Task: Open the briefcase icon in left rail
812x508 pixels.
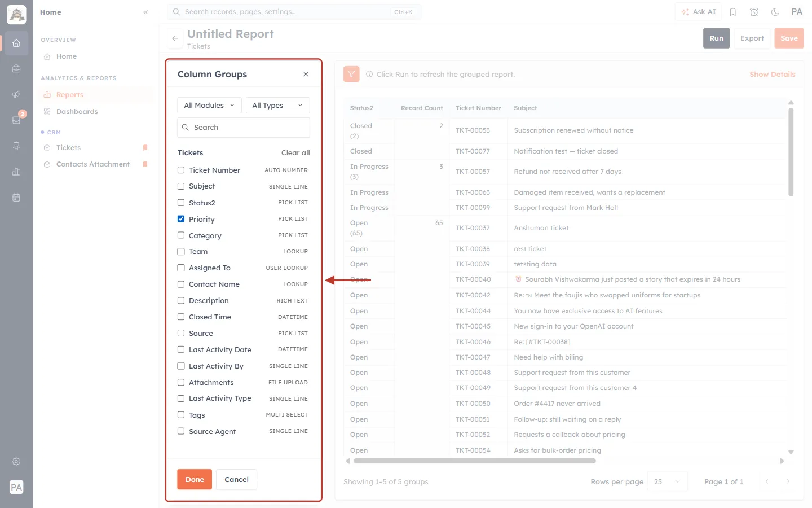Action: 16,69
